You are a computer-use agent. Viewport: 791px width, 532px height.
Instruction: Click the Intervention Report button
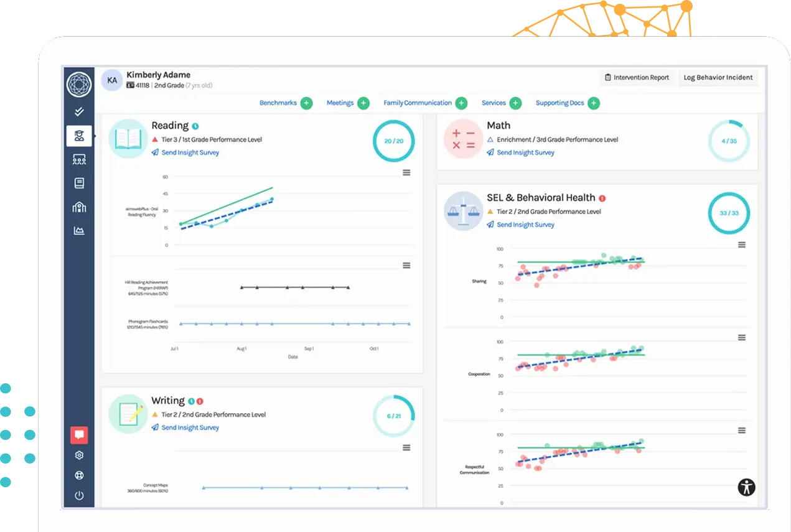coord(637,78)
